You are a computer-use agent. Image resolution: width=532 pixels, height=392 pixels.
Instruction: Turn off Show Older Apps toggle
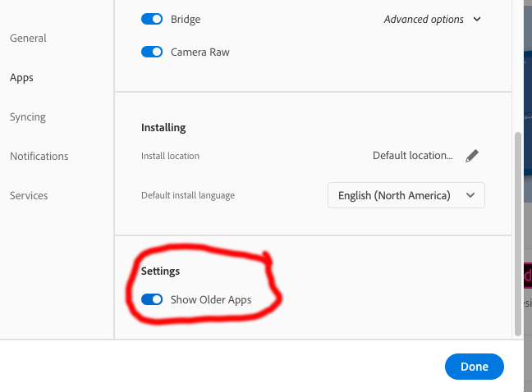(x=152, y=299)
